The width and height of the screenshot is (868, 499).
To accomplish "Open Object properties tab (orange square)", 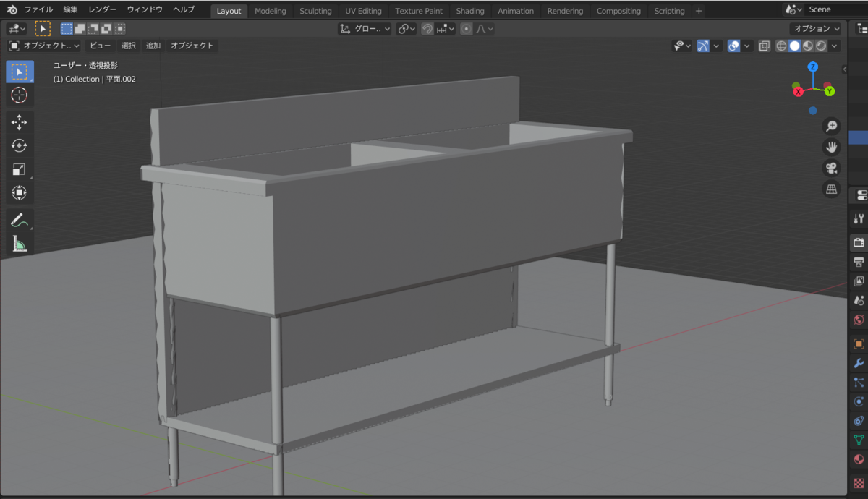I will 859,344.
